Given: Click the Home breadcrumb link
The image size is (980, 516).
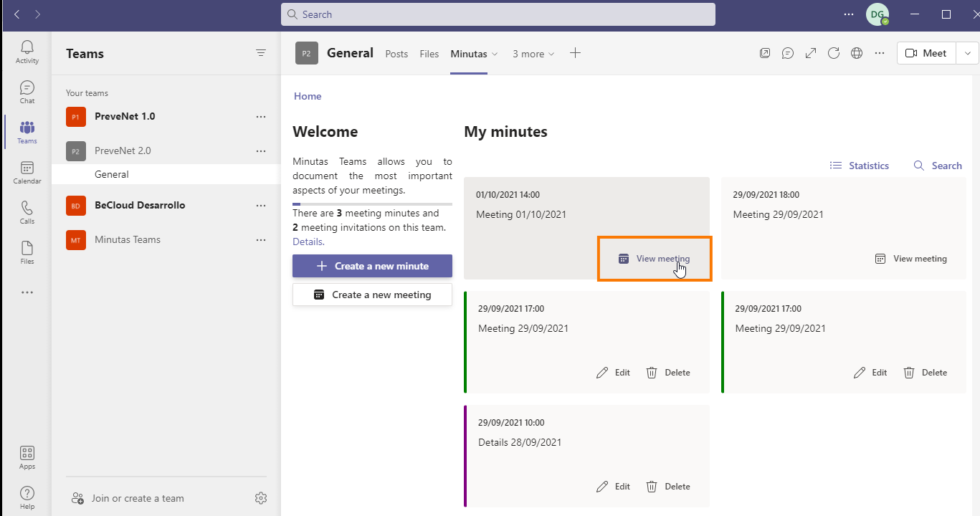Looking at the screenshot, I should [308, 96].
